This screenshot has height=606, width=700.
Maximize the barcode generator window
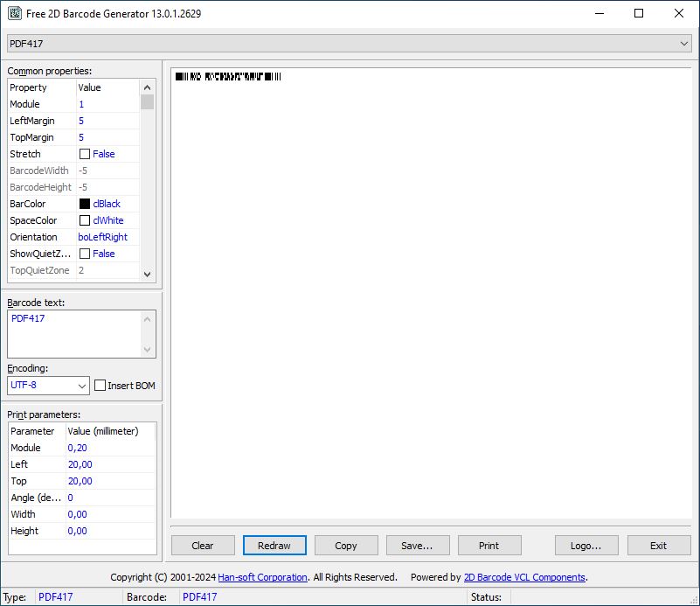click(639, 13)
